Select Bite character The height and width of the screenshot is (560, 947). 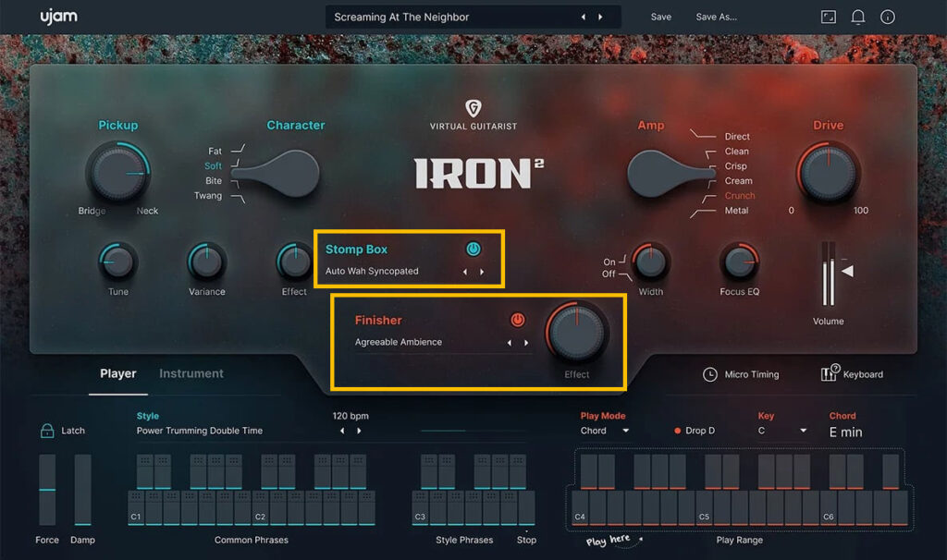(214, 180)
